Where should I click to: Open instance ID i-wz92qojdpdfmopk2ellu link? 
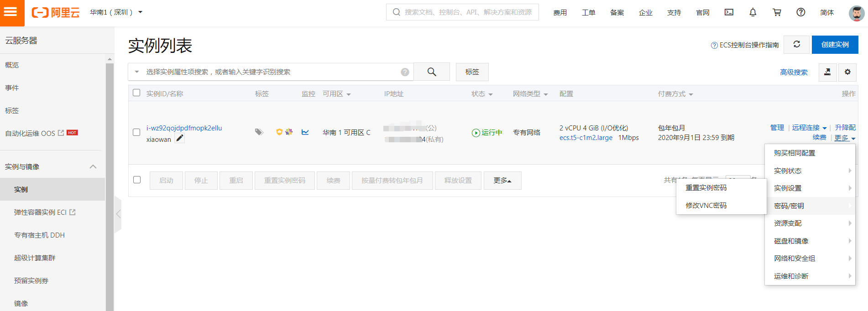point(184,128)
